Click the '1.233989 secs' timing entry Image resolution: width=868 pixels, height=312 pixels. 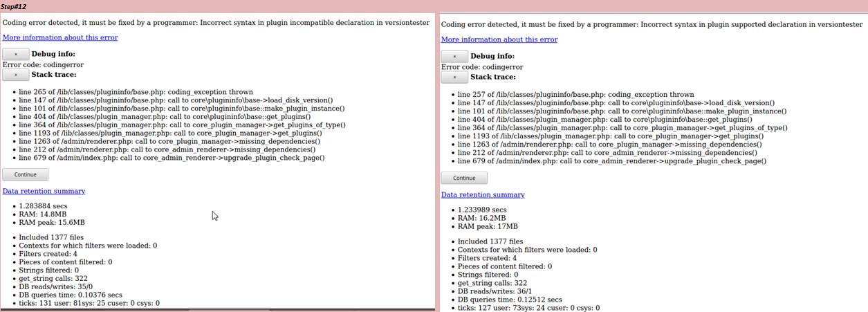tap(482, 210)
